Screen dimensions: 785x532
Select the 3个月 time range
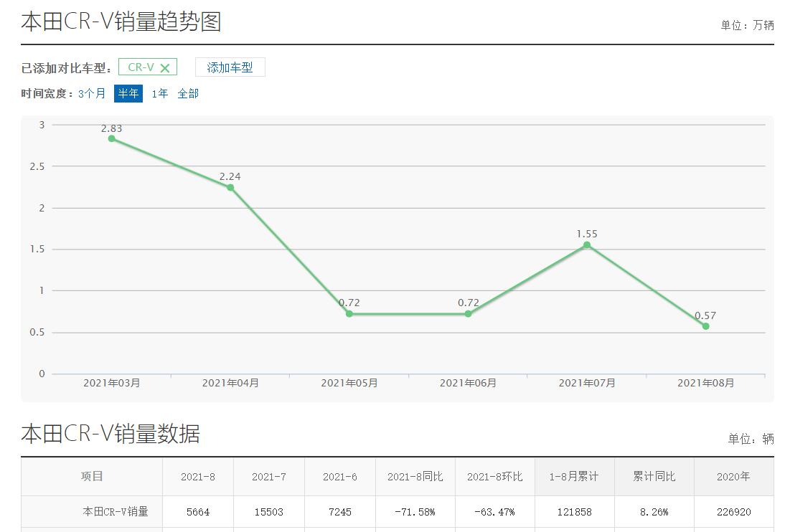[92, 94]
